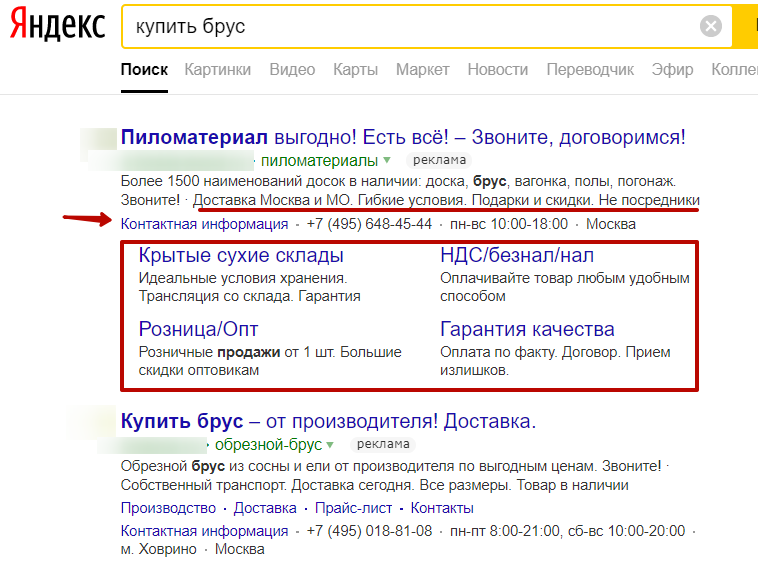
Task: Select the Новости tab
Action: (x=497, y=70)
